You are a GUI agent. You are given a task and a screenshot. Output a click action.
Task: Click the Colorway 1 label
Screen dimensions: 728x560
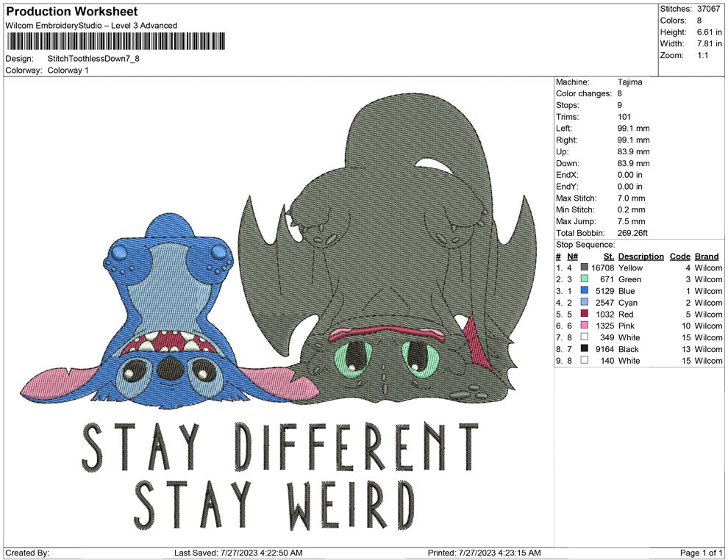tap(68, 70)
